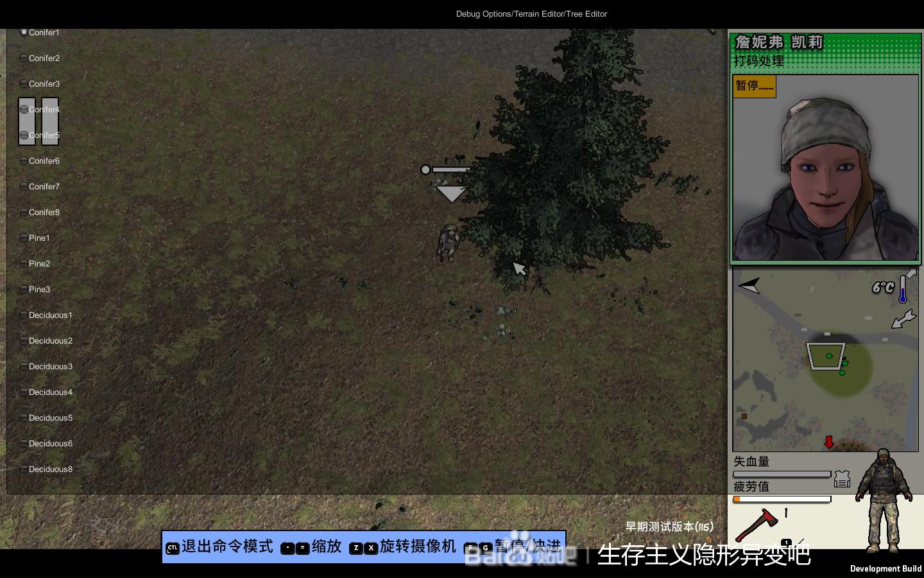The image size is (924, 578).
Task: Click the expand arrow at minimap corner
Action: point(911,274)
